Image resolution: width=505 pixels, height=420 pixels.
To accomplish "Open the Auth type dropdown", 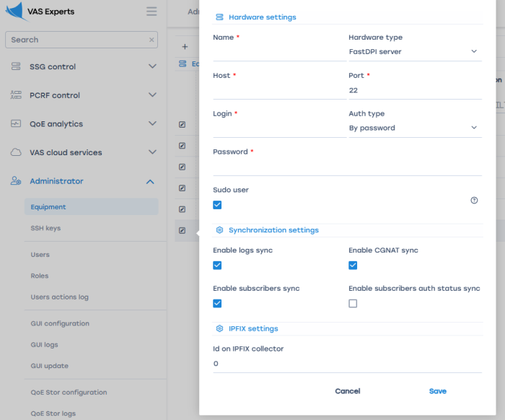I will 414,128.
